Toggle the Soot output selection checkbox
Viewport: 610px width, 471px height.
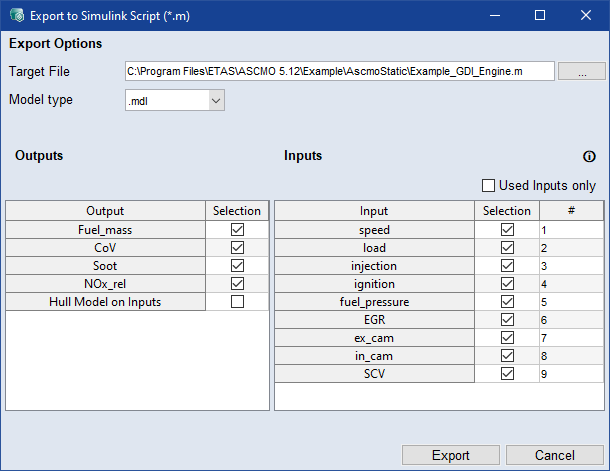pos(237,265)
